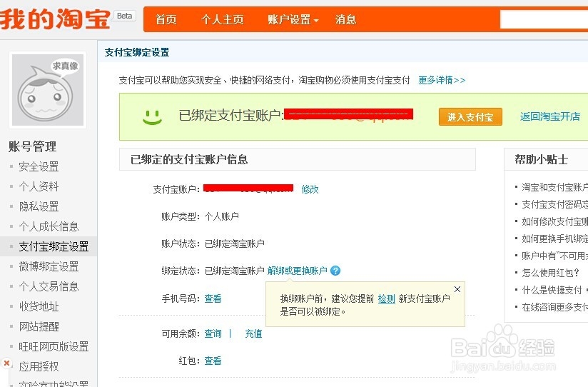588x387 pixels.
Task: Follow the 返回淘宝开店 link
Action: (x=549, y=116)
